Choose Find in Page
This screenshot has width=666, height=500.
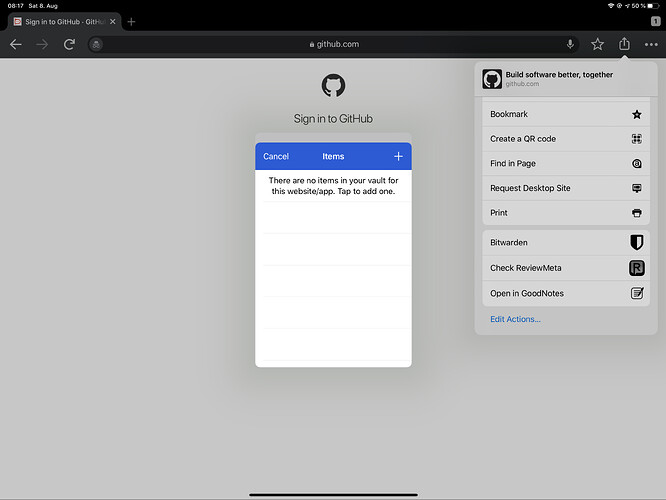click(566, 164)
